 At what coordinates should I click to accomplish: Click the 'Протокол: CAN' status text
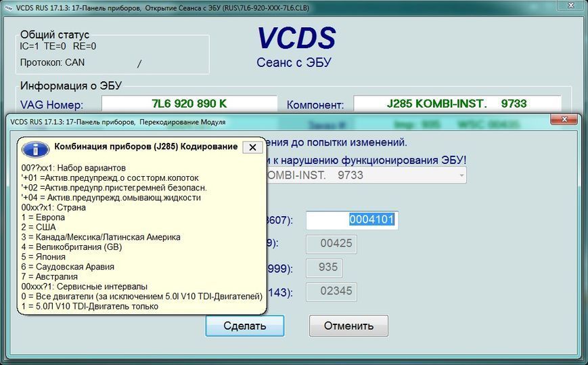pyautogui.click(x=52, y=62)
